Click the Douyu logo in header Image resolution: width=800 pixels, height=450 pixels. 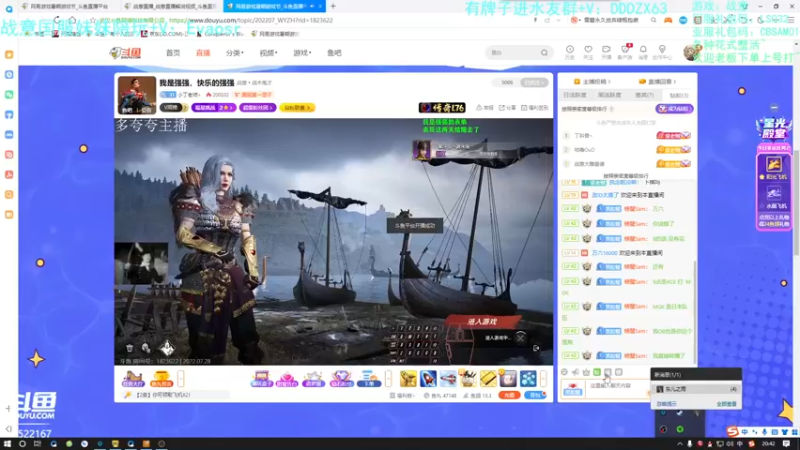(126, 53)
